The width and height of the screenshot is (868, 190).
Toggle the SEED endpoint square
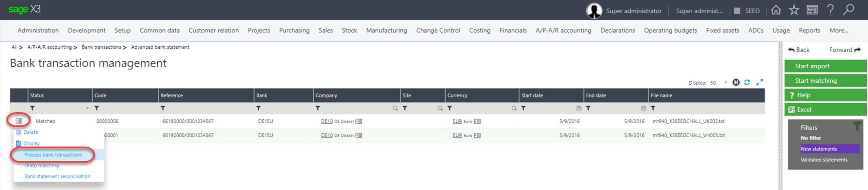point(737,11)
